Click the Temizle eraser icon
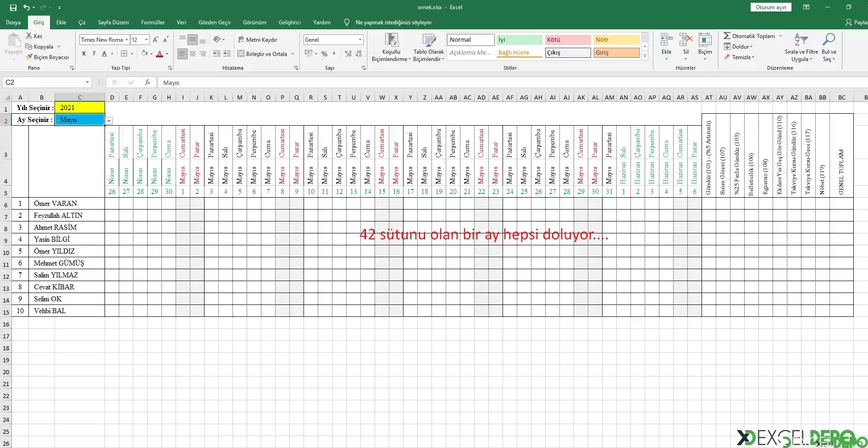 pos(727,57)
